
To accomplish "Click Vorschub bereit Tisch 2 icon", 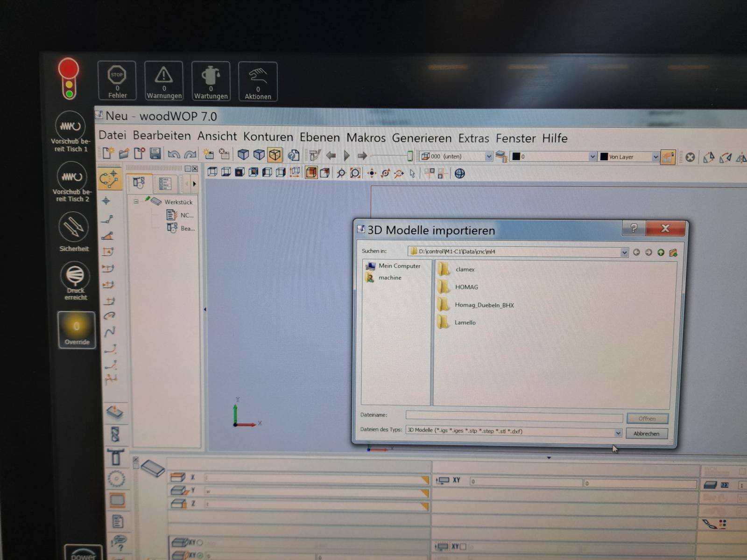I will [72, 176].
